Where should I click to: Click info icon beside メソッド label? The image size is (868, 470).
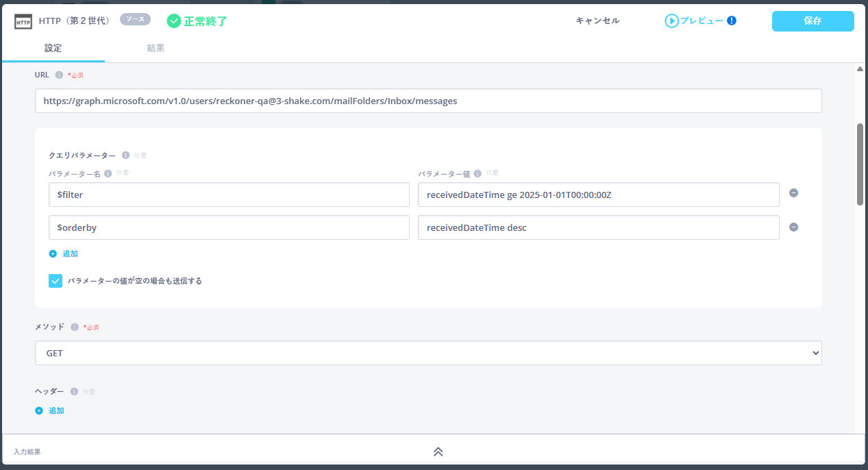(75, 327)
